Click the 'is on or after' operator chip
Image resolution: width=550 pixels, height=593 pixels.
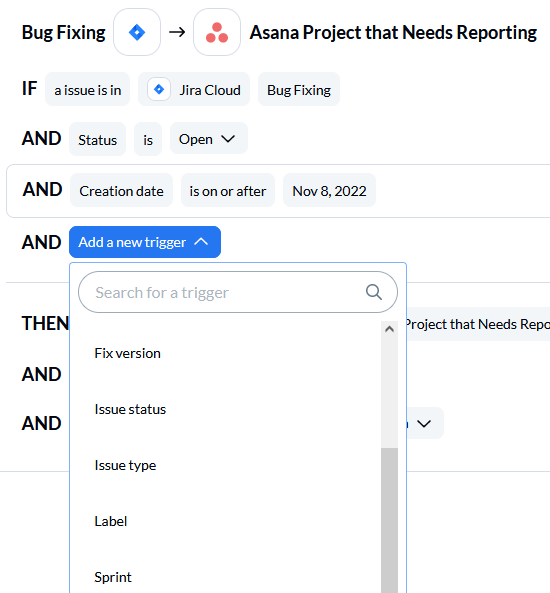[x=228, y=190]
